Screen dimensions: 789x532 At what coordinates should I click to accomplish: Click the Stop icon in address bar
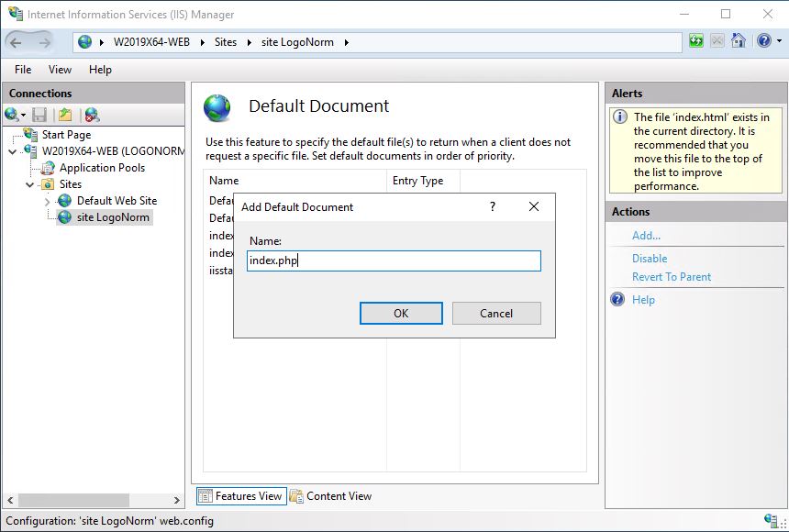click(x=717, y=41)
